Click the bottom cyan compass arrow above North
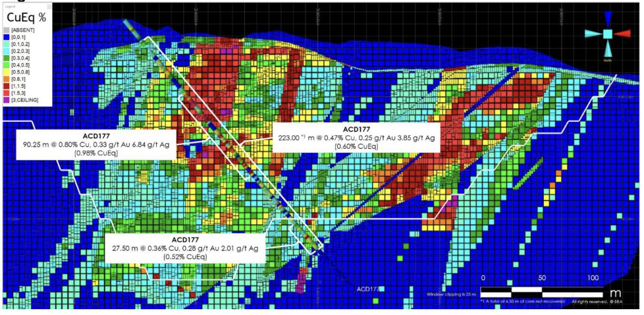 [608, 49]
